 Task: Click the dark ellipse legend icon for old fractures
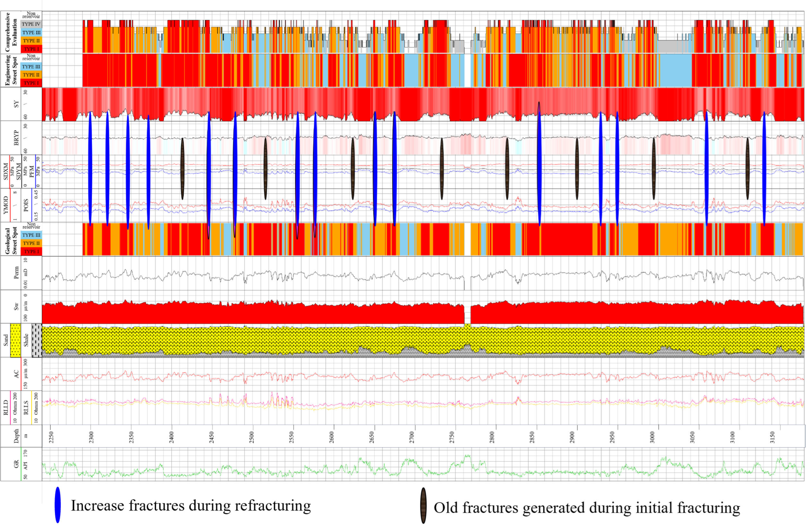tap(423, 505)
